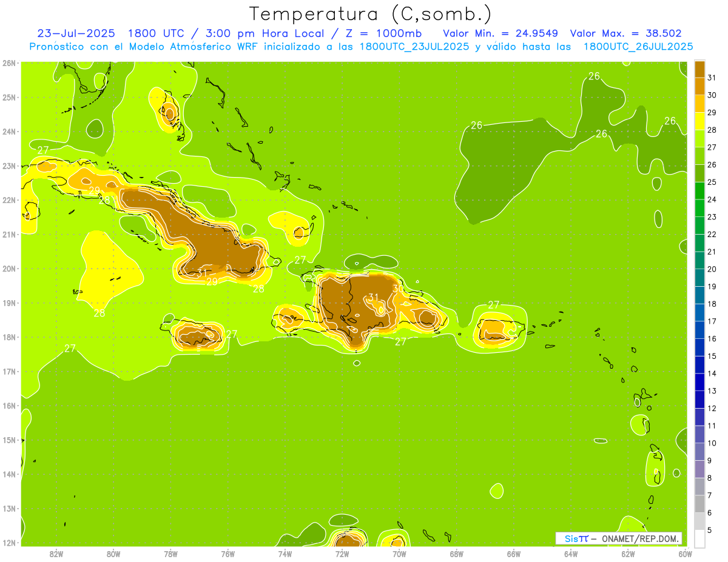Click the 18N latitude label
The width and height of the screenshot is (728, 562).
[x=9, y=337]
